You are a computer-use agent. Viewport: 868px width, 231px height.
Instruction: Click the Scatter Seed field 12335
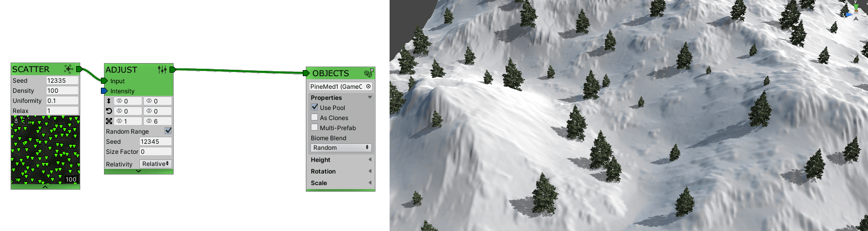[x=62, y=80]
